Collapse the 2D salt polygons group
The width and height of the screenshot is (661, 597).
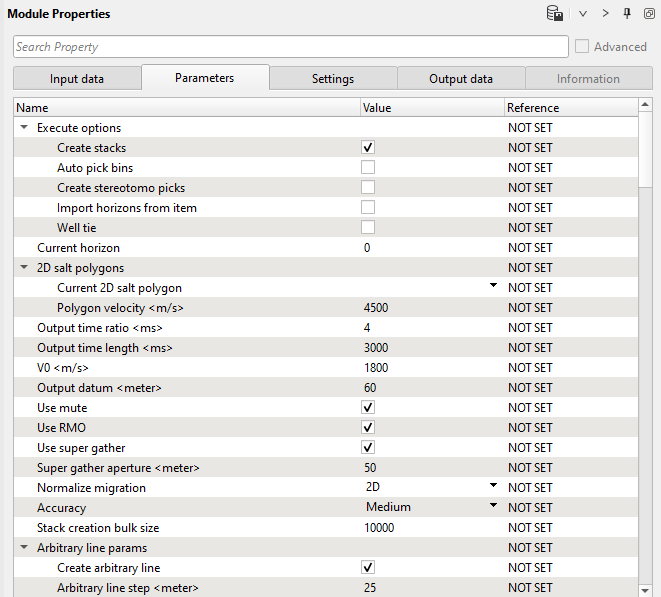tap(24, 268)
